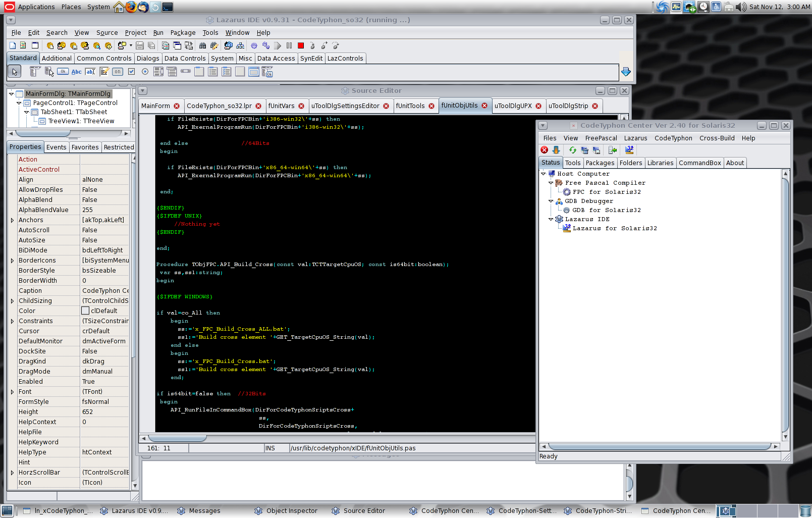
Task: Click the trash-window icon in CodeTyphon Center
Action: click(x=584, y=150)
